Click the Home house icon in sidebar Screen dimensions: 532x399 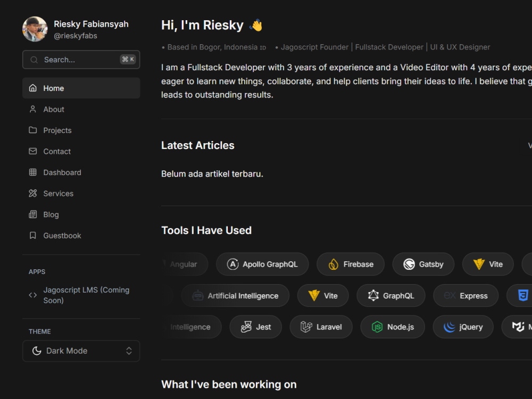click(x=32, y=88)
